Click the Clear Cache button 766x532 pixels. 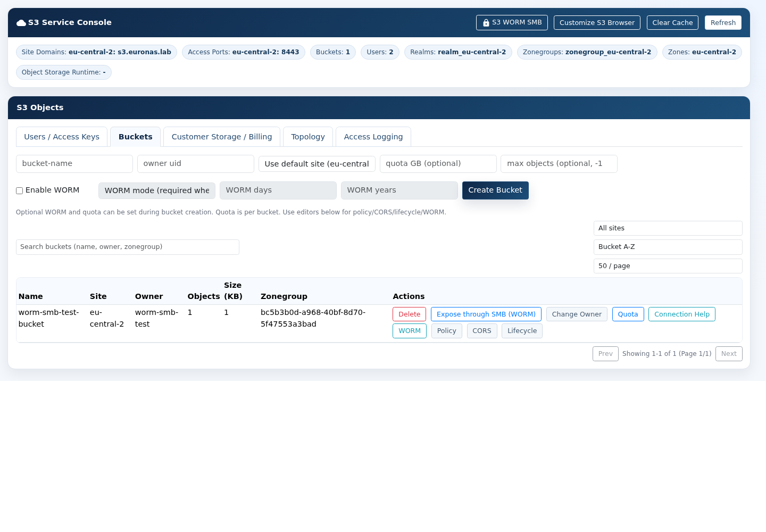tap(672, 23)
